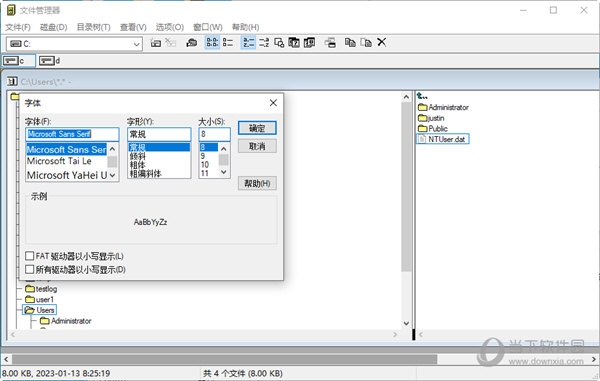Click bottom horizontal scrollbar right arrow

(594, 359)
